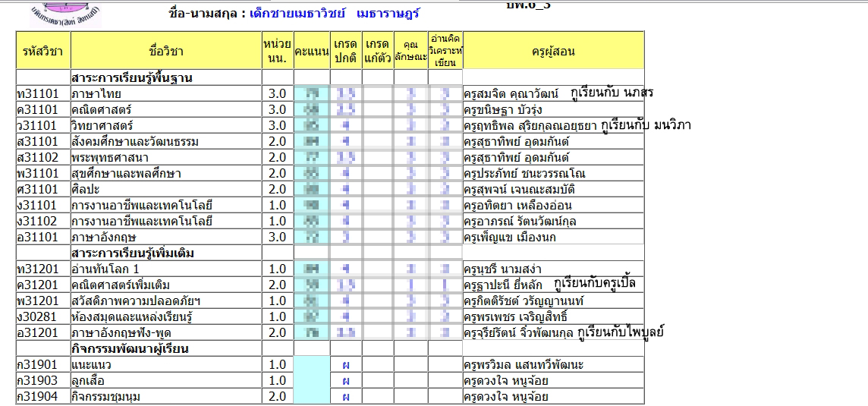Screen dimensions: 868x406
Task: Click the ผ grade in the แนะแนว row
Action: 345,366
